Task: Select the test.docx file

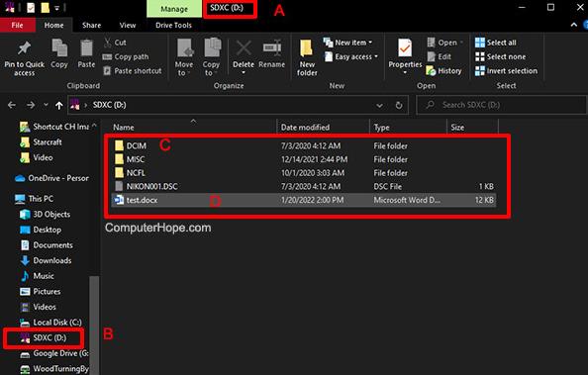Action: point(303,200)
